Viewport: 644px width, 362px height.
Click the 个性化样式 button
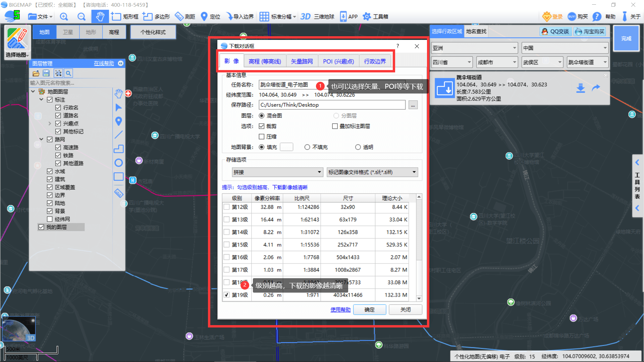[153, 32]
